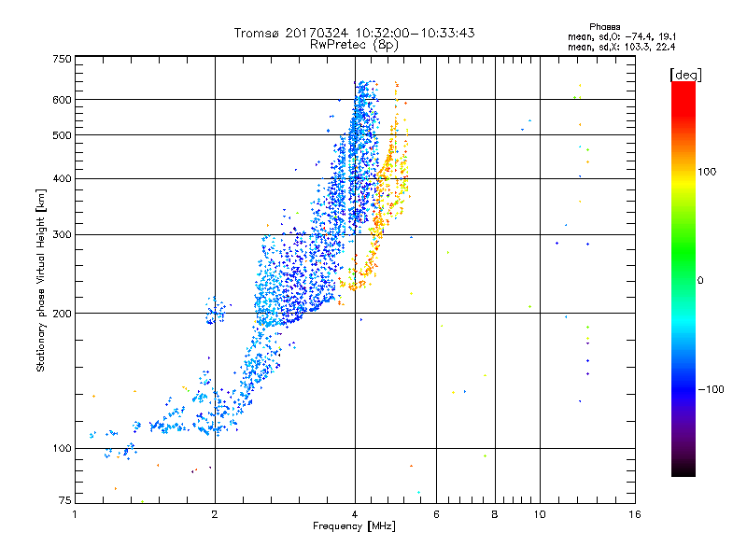Click the plot title 'Tromsø 20170324 10:32:00-10:33:43'
Screen dimensions: 747x560
[x=354, y=33]
